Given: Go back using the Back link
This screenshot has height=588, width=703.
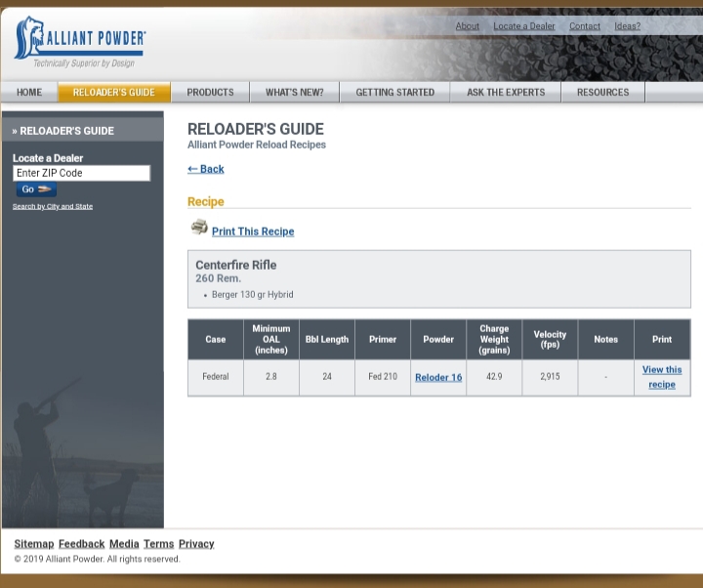Looking at the screenshot, I should pos(206,169).
